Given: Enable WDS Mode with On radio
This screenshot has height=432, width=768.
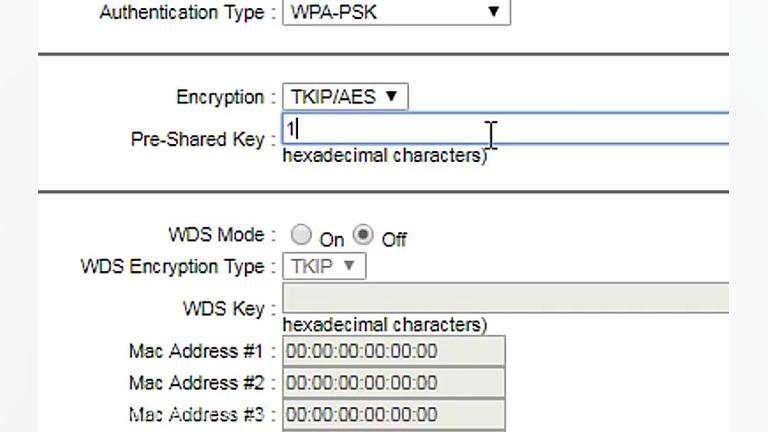Looking at the screenshot, I should point(301,236).
